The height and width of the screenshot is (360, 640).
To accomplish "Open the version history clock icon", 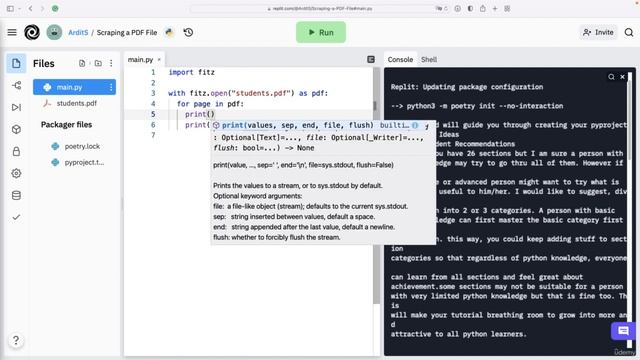I will tap(188, 32).
